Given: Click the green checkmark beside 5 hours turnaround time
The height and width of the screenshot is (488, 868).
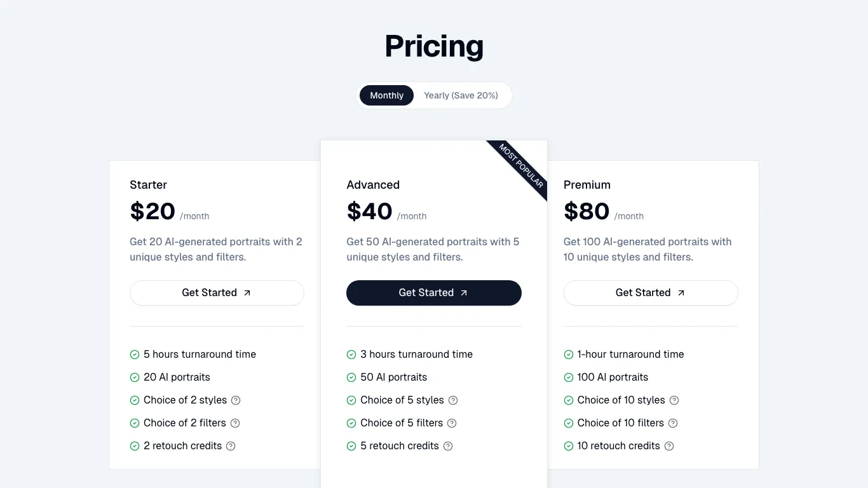Looking at the screenshot, I should (134, 354).
